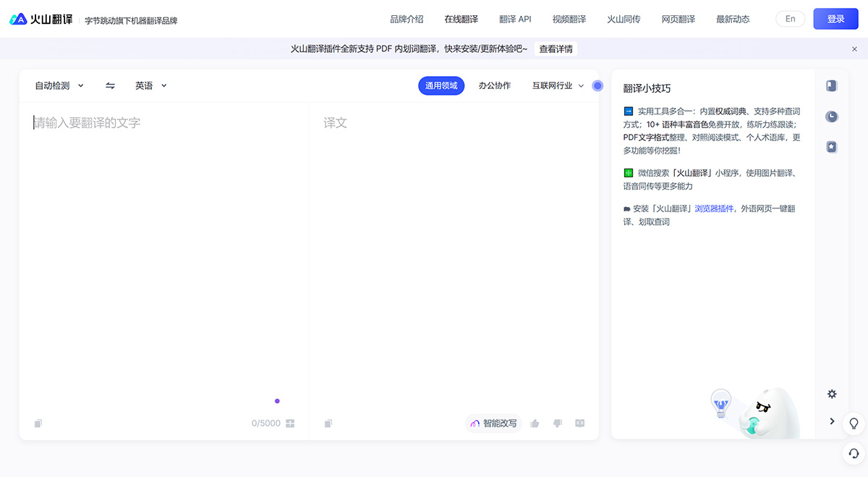The width and height of the screenshot is (868, 477).
Task: Open the 自动检测 source language dropdown
Action: point(58,85)
